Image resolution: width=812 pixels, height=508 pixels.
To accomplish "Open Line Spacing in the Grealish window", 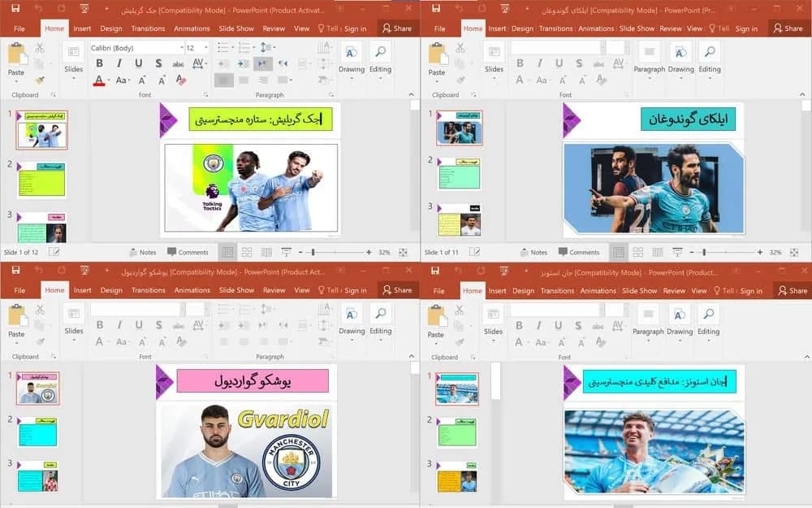I will (x=267, y=47).
